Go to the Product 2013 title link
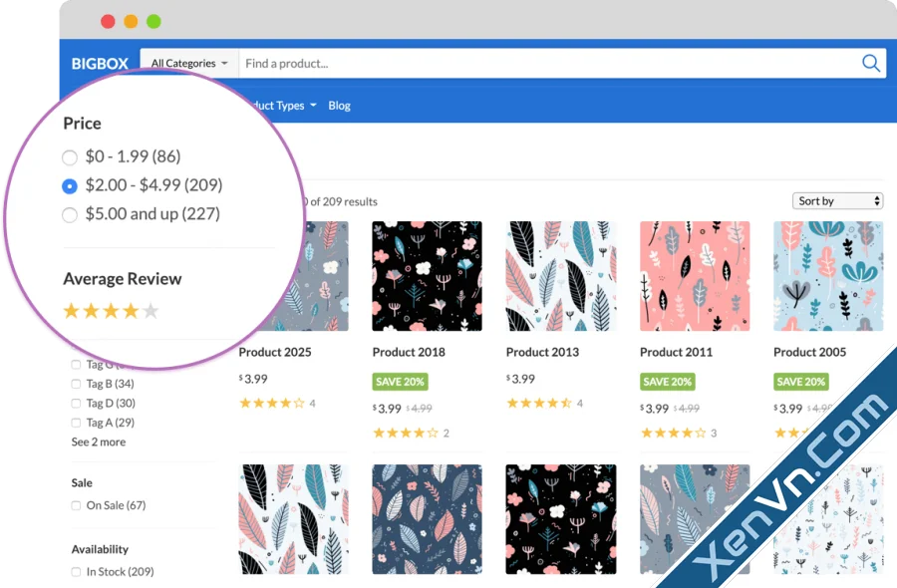 (542, 352)
